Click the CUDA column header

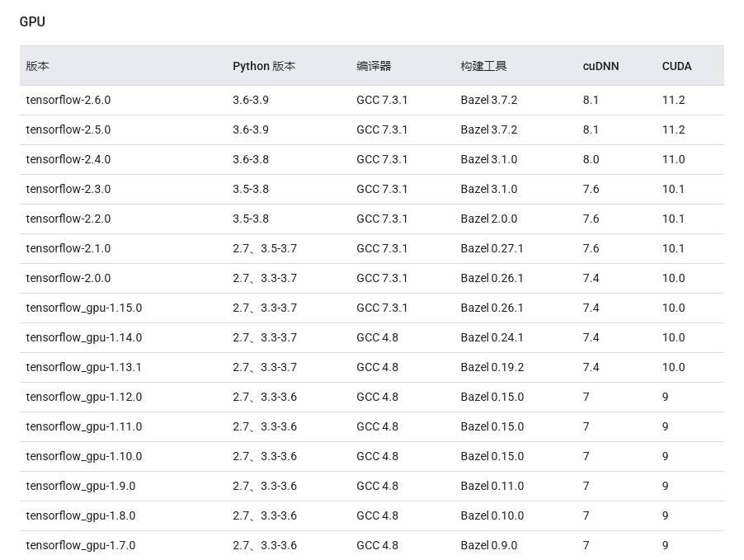coord(676,66)
